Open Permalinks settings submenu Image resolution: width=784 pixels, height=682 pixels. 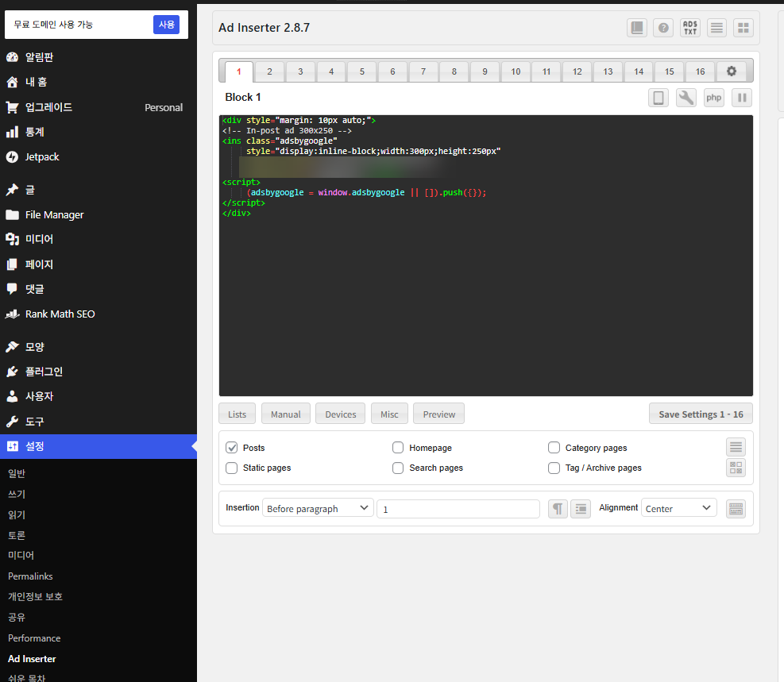click(30, 576)
